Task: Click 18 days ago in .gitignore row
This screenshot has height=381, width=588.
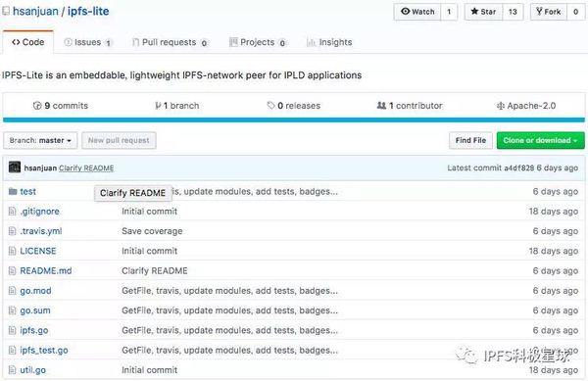Action: tap(554, 212)
